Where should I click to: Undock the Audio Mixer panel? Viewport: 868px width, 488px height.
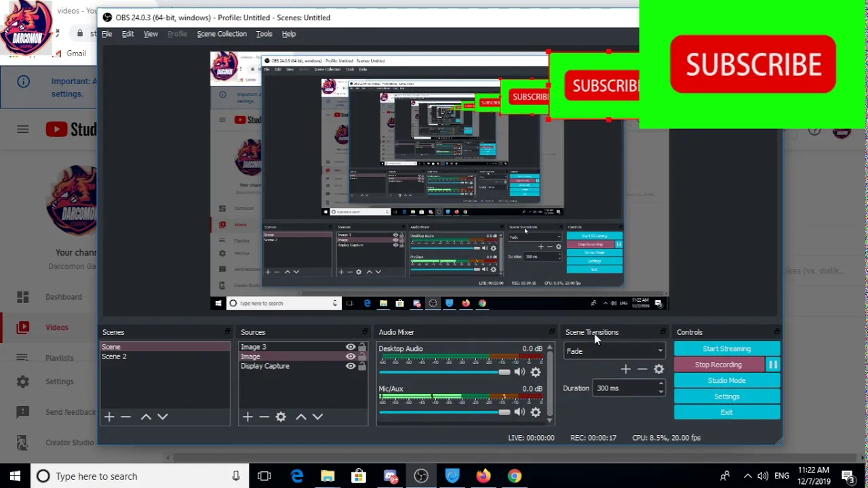551,332
